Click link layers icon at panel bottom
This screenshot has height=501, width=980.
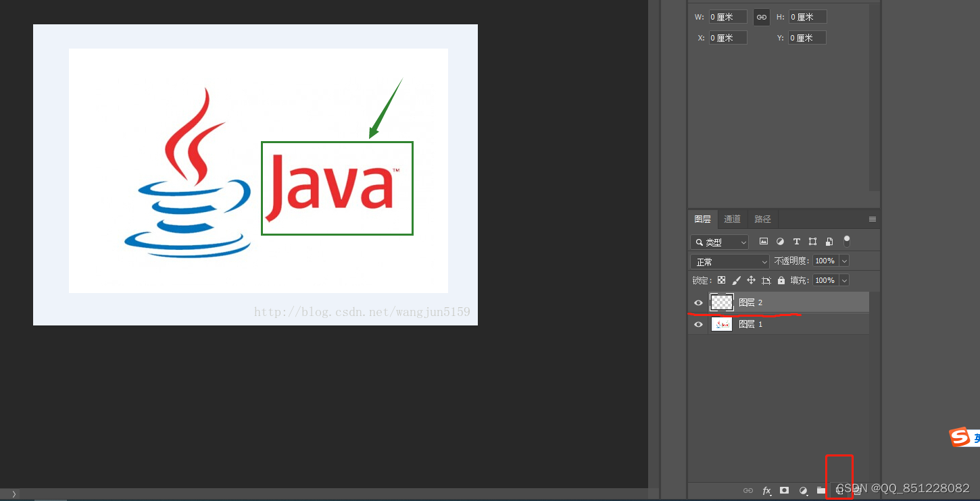pos(748,491)
